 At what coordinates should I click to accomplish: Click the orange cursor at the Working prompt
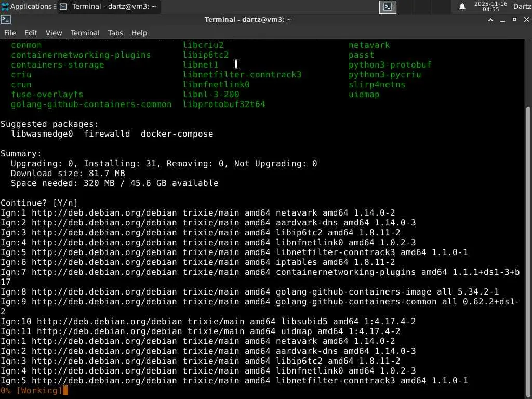pyautogui.click(x=65, y=390)
